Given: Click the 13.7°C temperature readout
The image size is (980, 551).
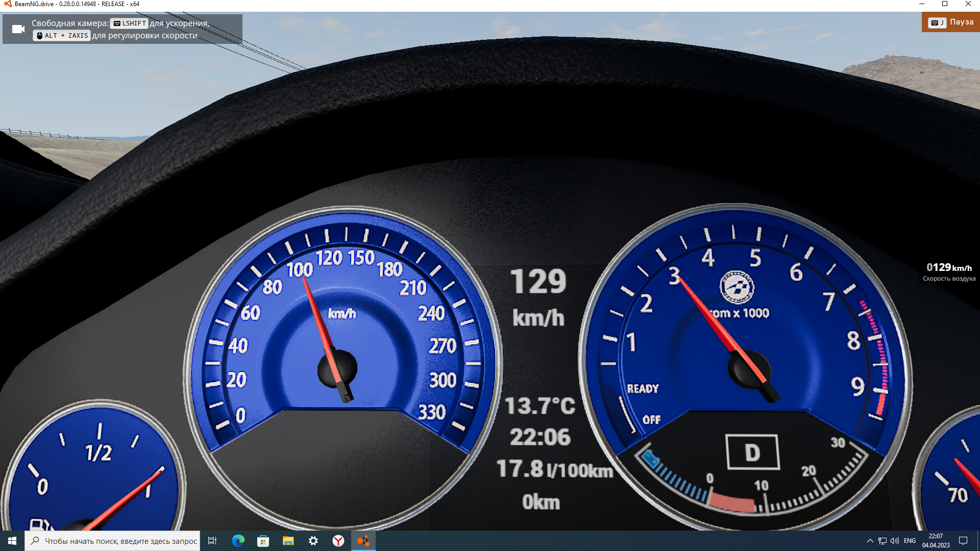Looking at the screenshot, I should coord(540,406).
